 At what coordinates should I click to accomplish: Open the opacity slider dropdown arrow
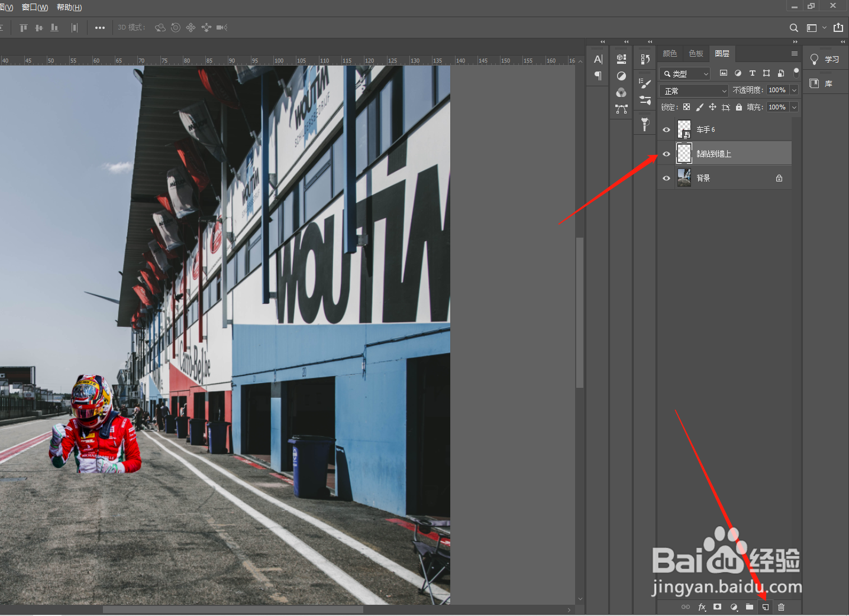coord(795,90)
